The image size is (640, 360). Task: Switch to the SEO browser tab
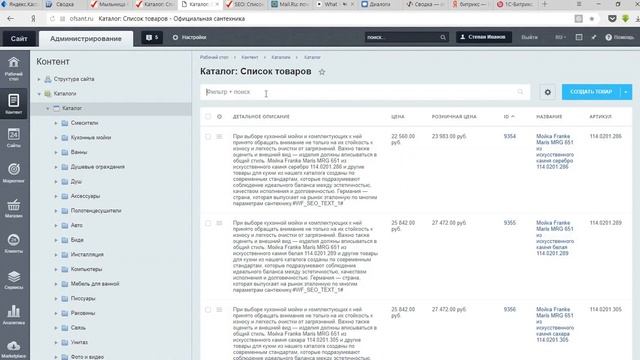(245, 4)
